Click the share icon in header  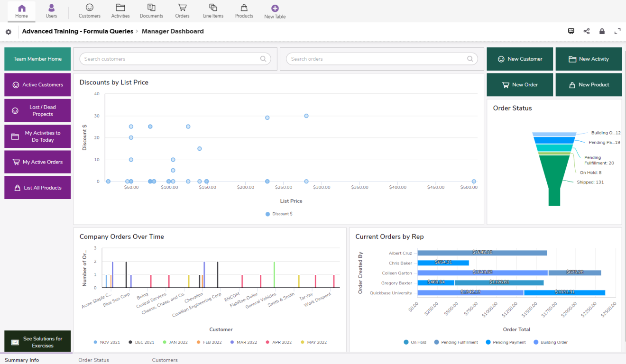pos(587,31)
